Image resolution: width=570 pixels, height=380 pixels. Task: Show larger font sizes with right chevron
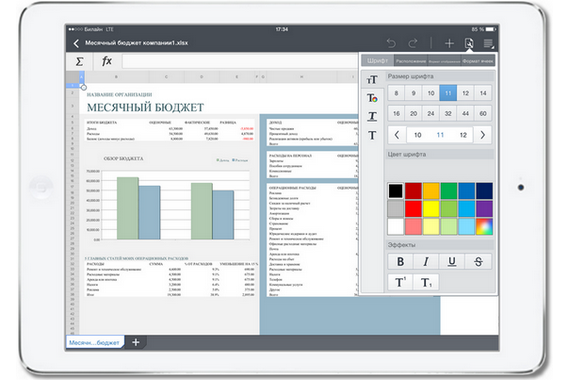[483, 135]
